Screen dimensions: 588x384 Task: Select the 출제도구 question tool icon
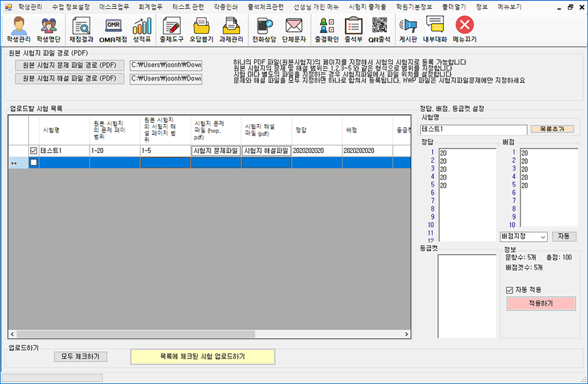(171, 29)
